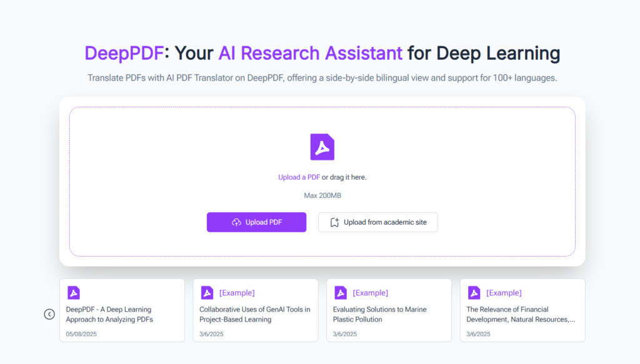Image resolution: width=640 pixels, height=364 pixels.
Task: Click the Translate PDFs subtitle text
Action: [x=322, y=78]
